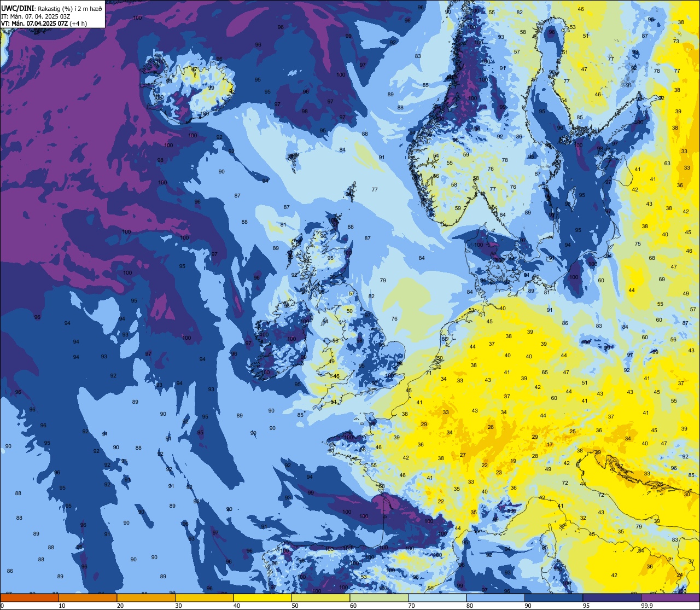Click the legend tick label '70'
The width and height of the screenshot is (700, 610).
[x=411, y=606]
